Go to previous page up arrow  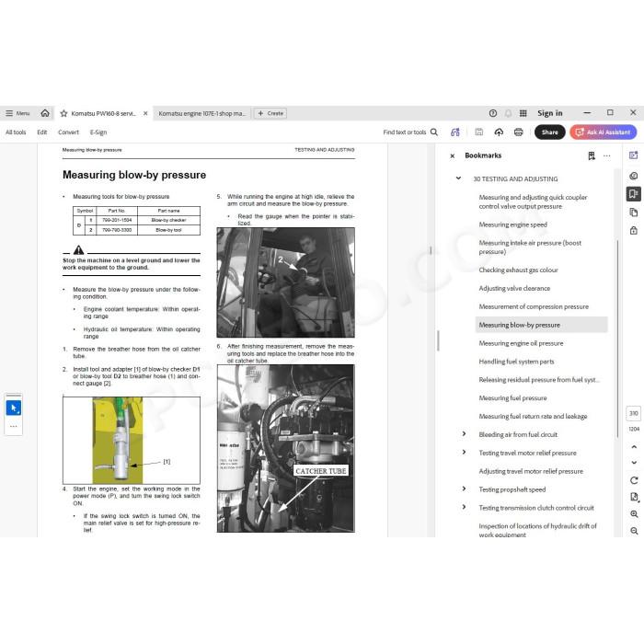click(634, 447)
